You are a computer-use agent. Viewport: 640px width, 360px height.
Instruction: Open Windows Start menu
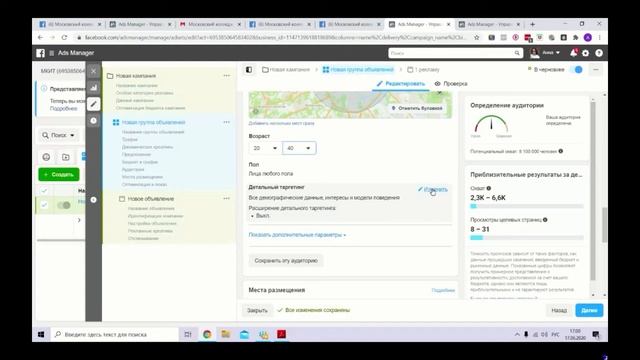point(41,334)
